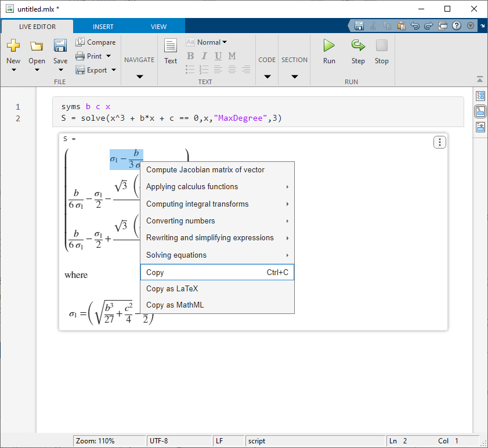488x448 pixels.
Task: Open the output options three-dot button
Action: [439, 142]
